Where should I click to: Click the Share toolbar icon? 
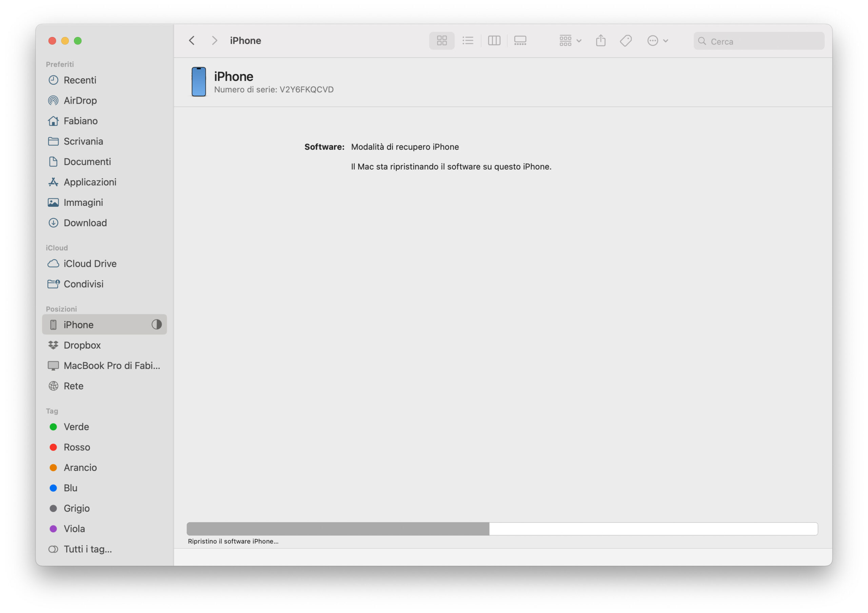601,40
